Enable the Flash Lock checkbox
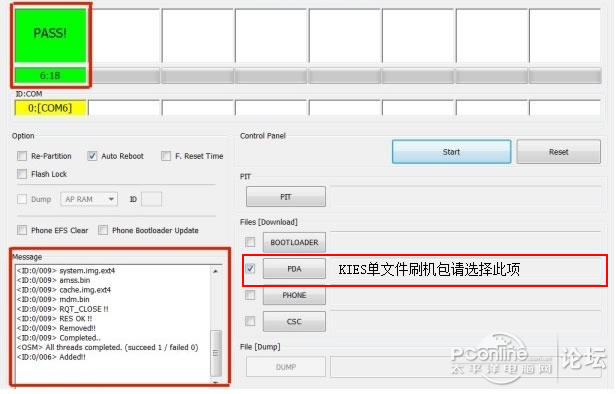The image size is (616, 394). (x=22, y=174)
